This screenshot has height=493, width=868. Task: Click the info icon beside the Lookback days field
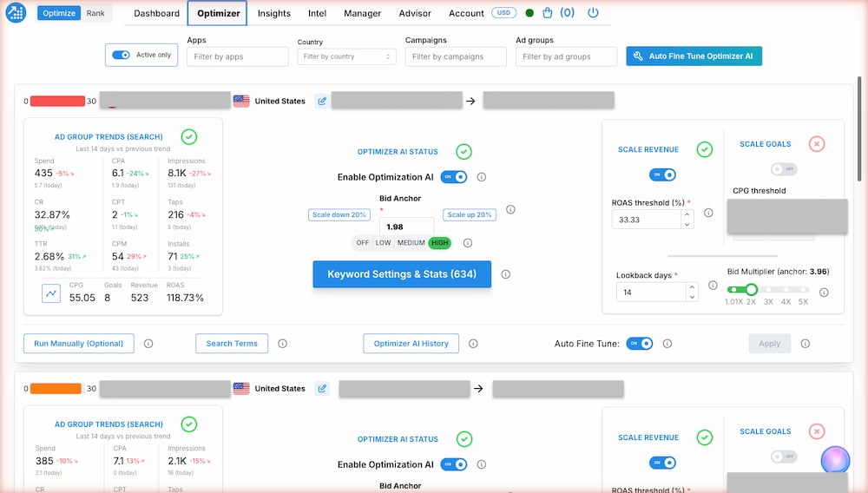713,286
